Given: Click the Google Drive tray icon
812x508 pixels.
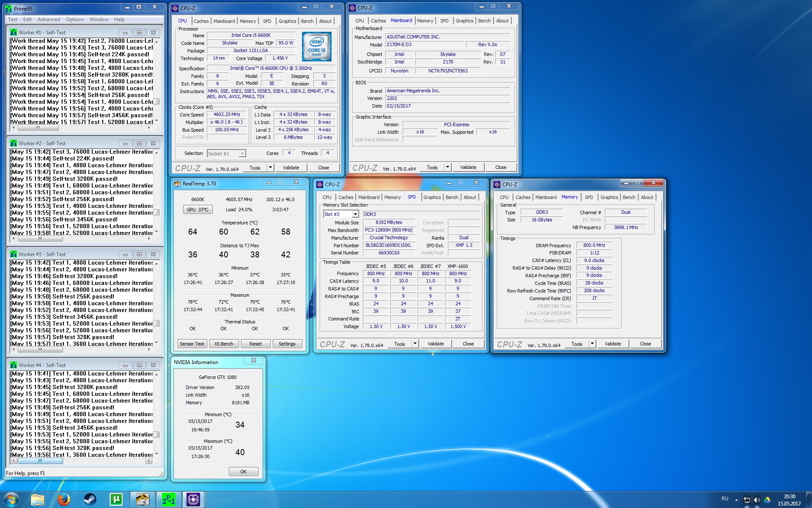Looking at the screenshot, I should pos(767,500).
